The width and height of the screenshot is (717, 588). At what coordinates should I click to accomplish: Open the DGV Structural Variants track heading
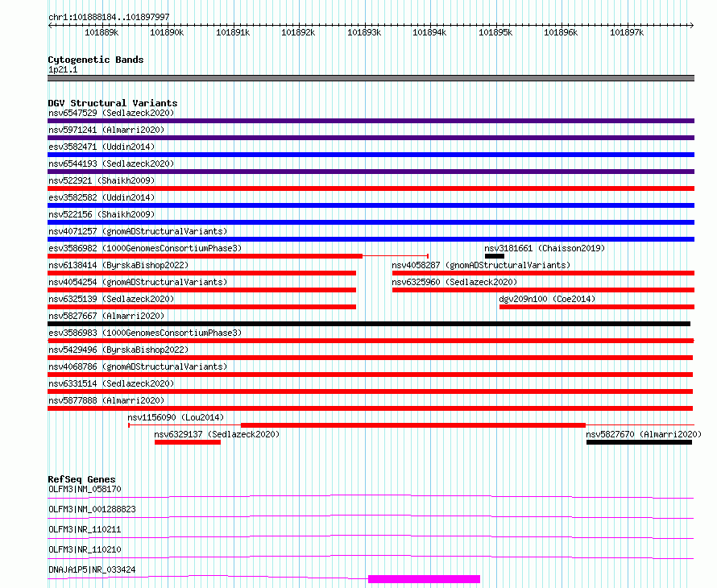[x=113, y=103]
